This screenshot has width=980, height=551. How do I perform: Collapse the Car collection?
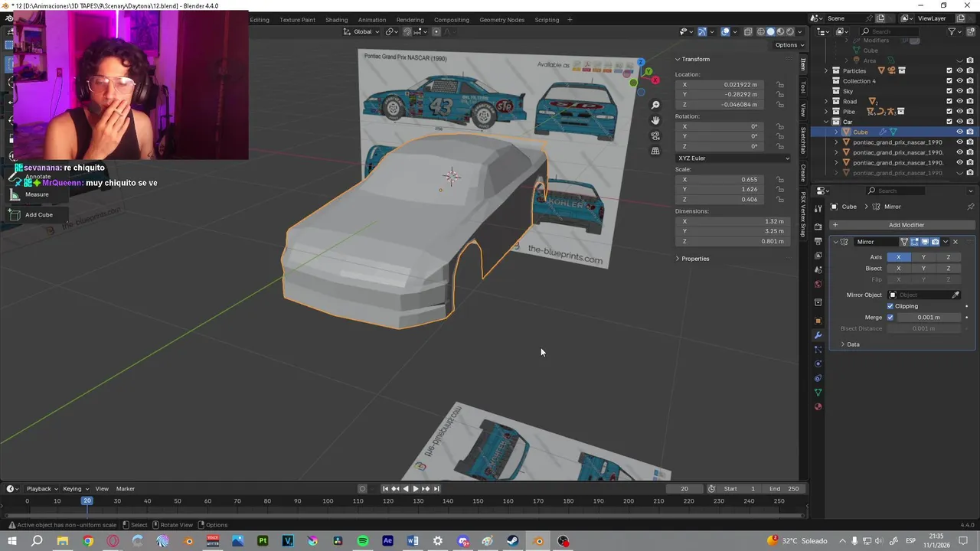click(826, 122)
